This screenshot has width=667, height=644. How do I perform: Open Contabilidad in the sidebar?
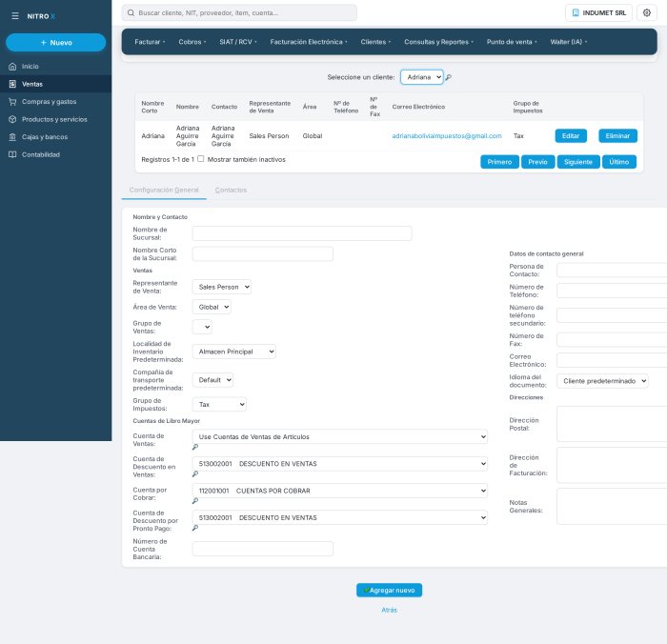point(55,154)
